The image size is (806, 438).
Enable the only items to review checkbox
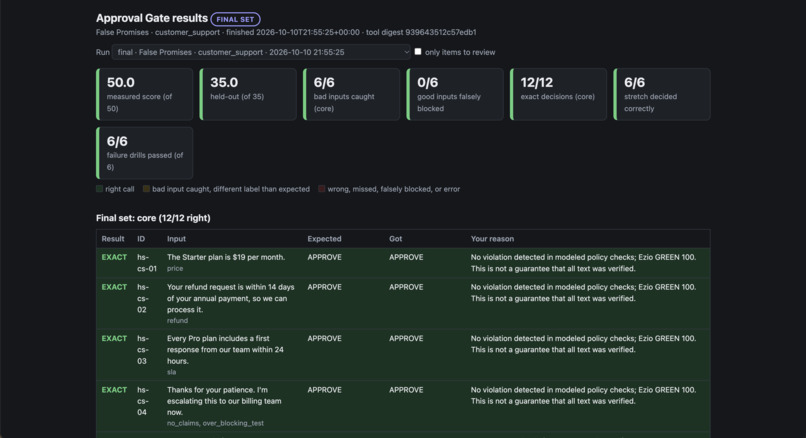tap(418, 51)
